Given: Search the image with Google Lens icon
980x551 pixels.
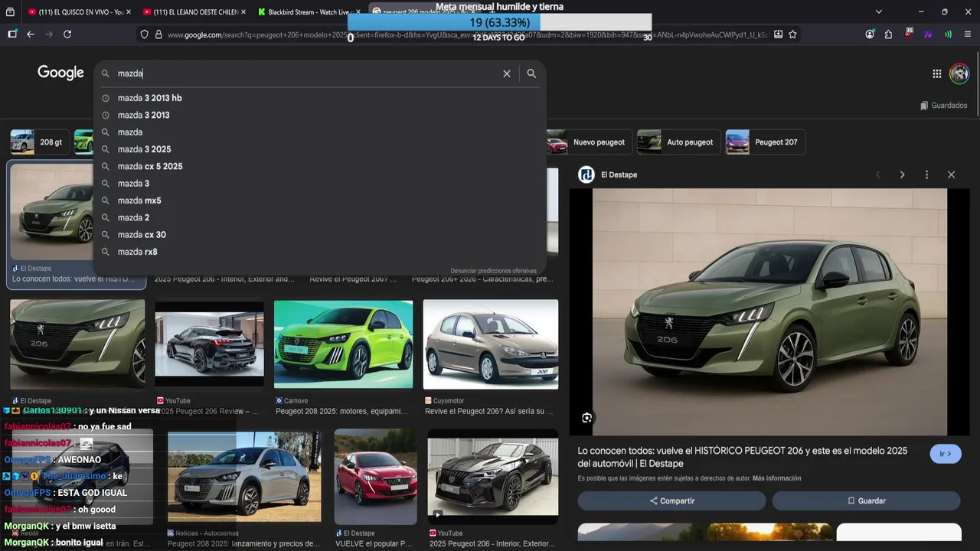Looking at the screenshot, I should point(586,418).
